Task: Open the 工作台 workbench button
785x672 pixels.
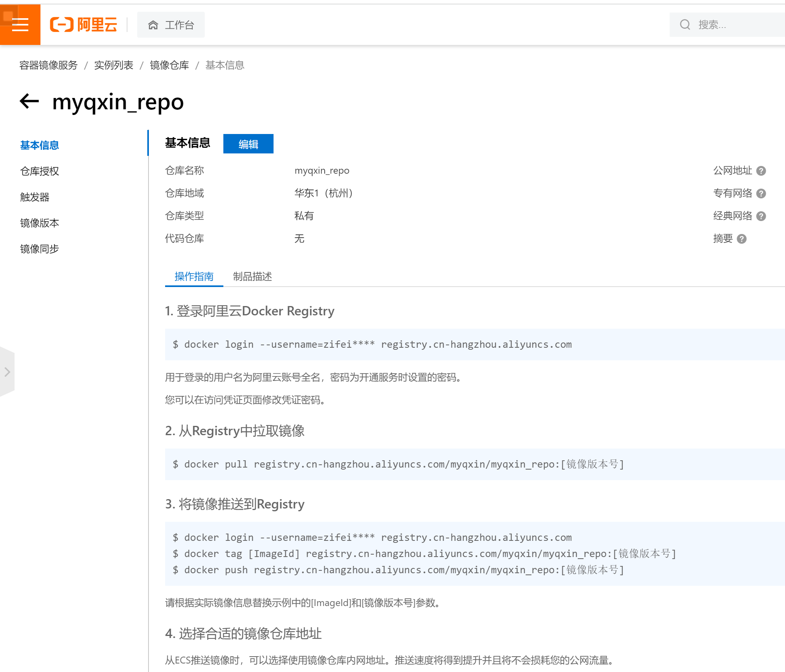Action: point(171,25)
